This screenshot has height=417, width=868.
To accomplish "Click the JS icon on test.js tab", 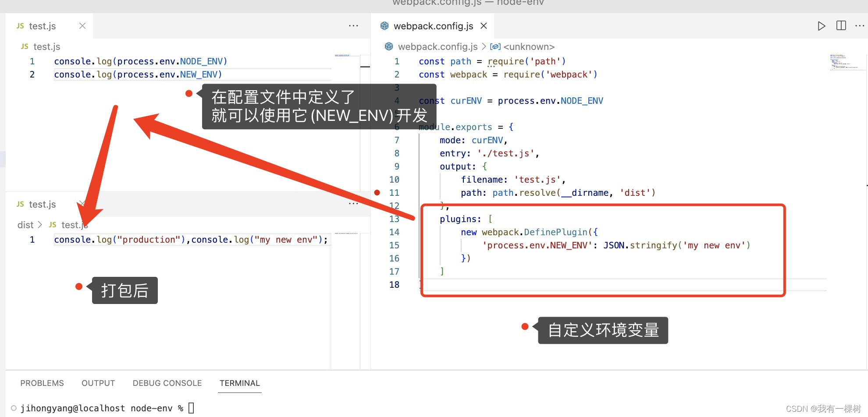I will [x=20, y=26].
